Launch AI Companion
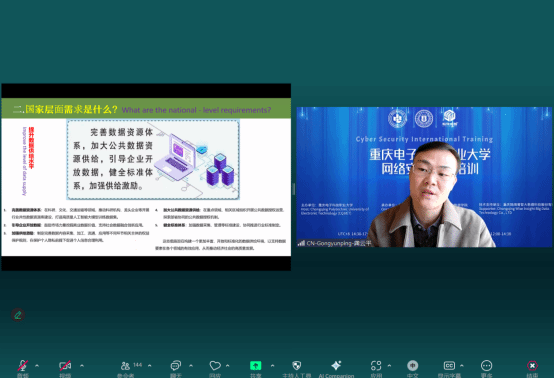554x378 pixels. [336, 368]
